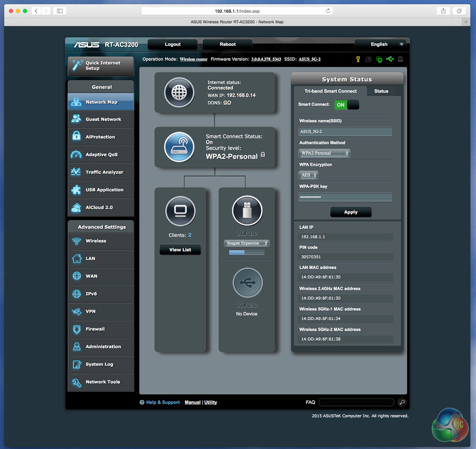Open VPN settings

101,311
